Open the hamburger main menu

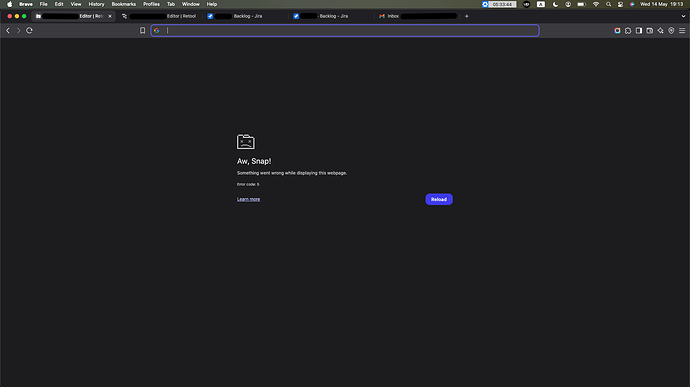[682, 30]
